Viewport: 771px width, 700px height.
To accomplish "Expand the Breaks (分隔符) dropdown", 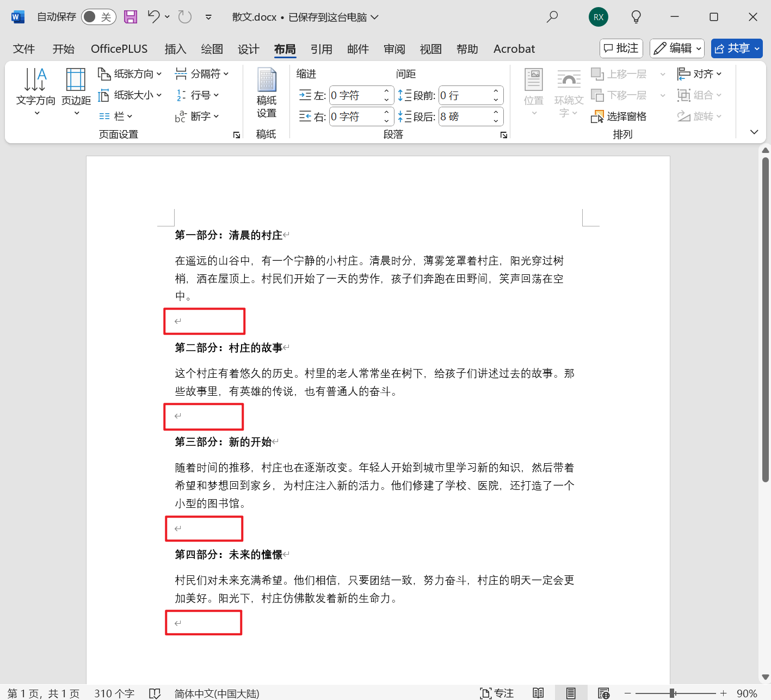I will click(x=202, y=73).
